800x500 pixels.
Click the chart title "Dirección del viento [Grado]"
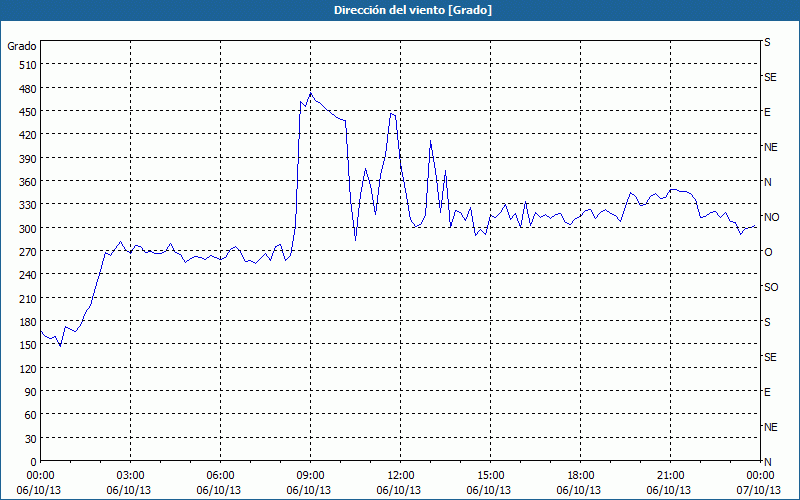click(x=413, y=10)
